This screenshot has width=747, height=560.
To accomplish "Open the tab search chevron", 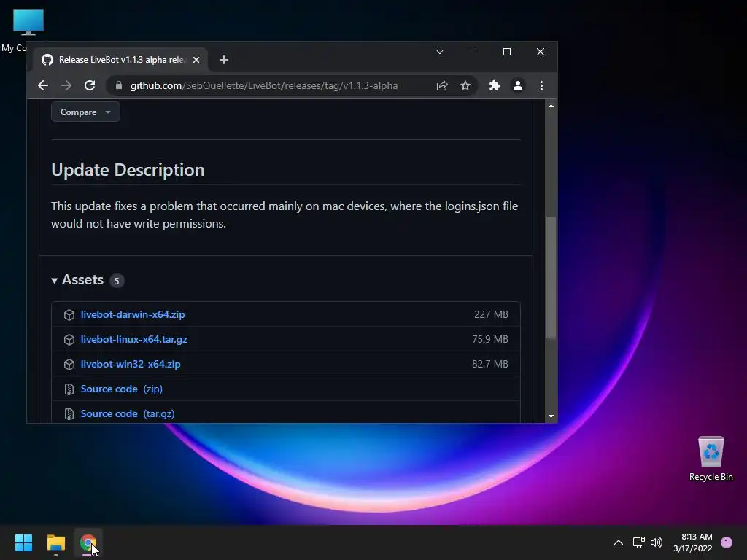I will (x=440, y=52).
